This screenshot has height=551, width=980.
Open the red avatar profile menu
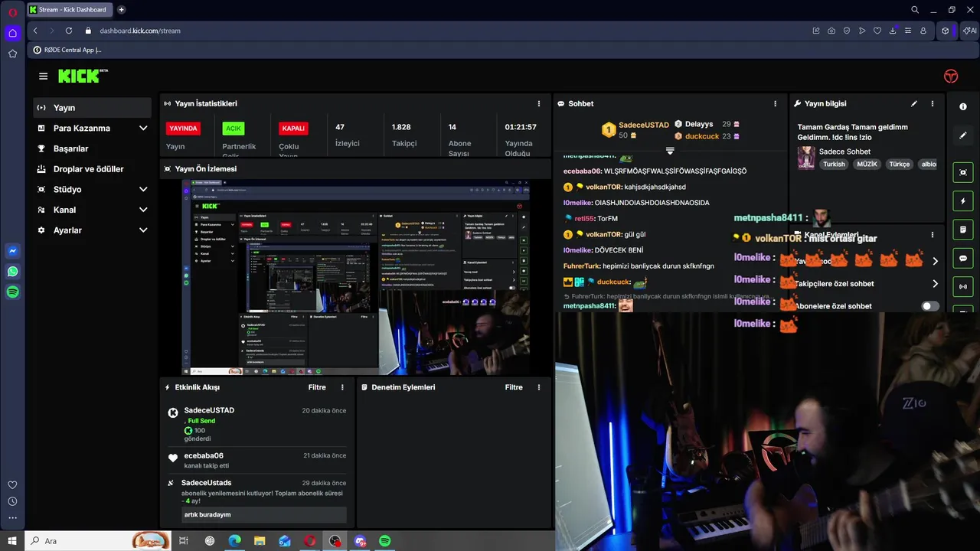click(951, 77)
